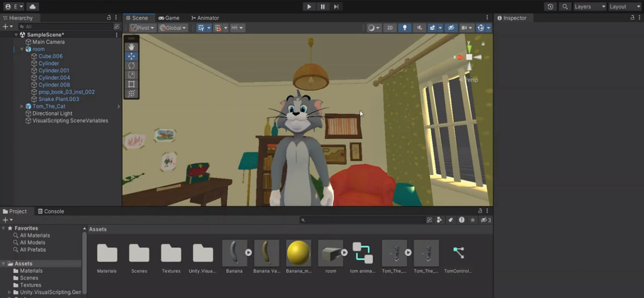Image resolution: width=644 pixels, height=298 pixels.
Task: Select the Textures folder in Assets tree
Action: coord(31,285)
